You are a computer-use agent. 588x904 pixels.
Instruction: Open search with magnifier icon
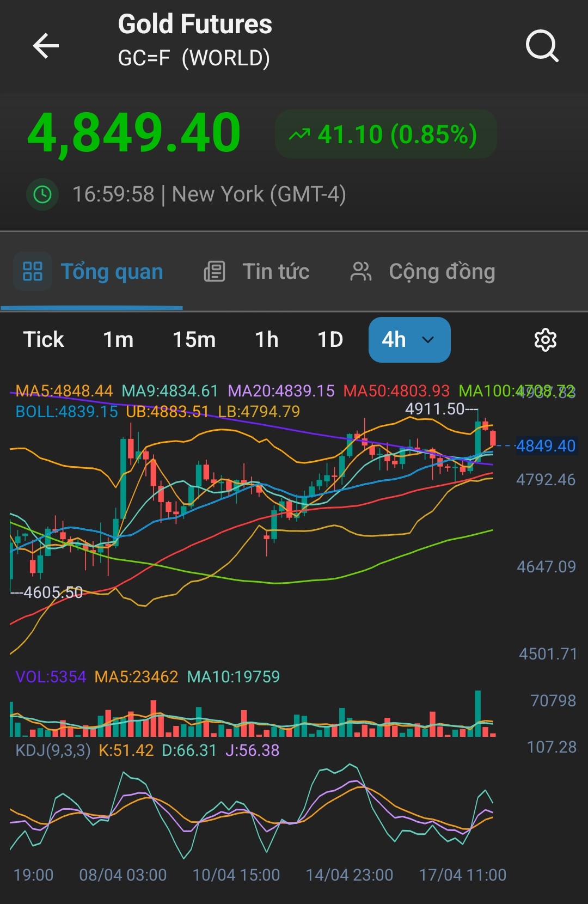pos(542,46)
